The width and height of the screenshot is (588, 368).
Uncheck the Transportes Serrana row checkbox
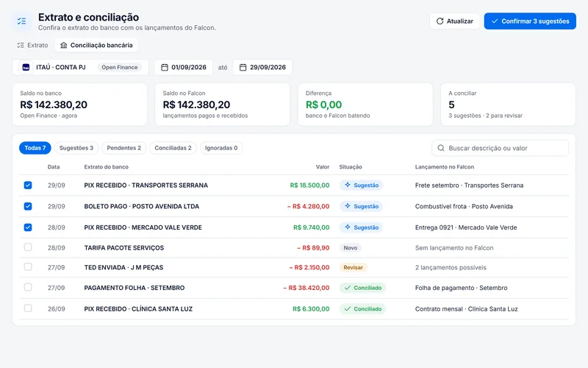[x=28, y=185]
